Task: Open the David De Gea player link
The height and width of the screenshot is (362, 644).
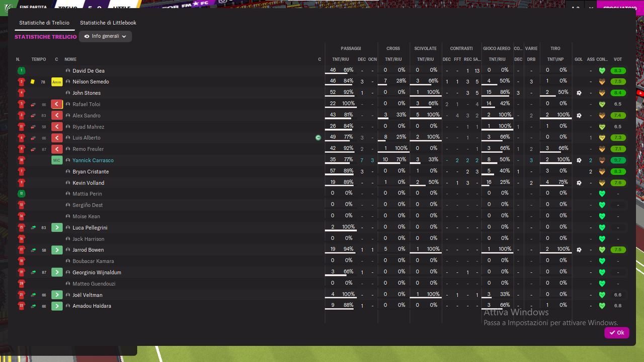Action: (89, 71)
